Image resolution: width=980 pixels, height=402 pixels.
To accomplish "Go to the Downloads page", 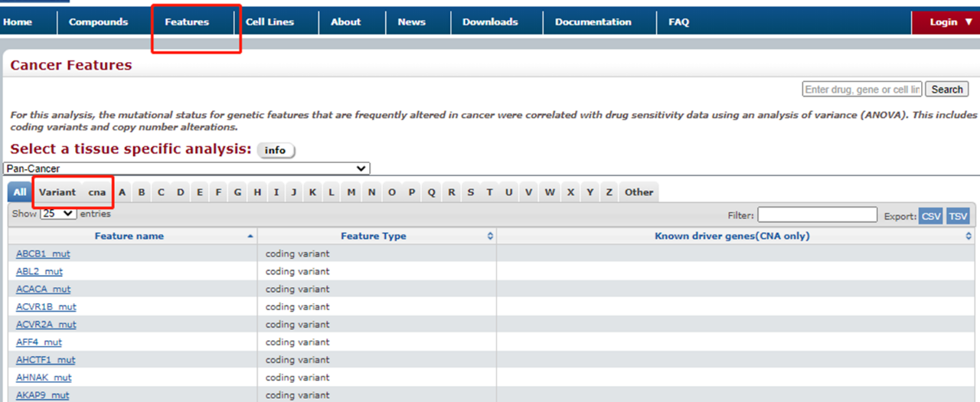I will pos(490,22).
